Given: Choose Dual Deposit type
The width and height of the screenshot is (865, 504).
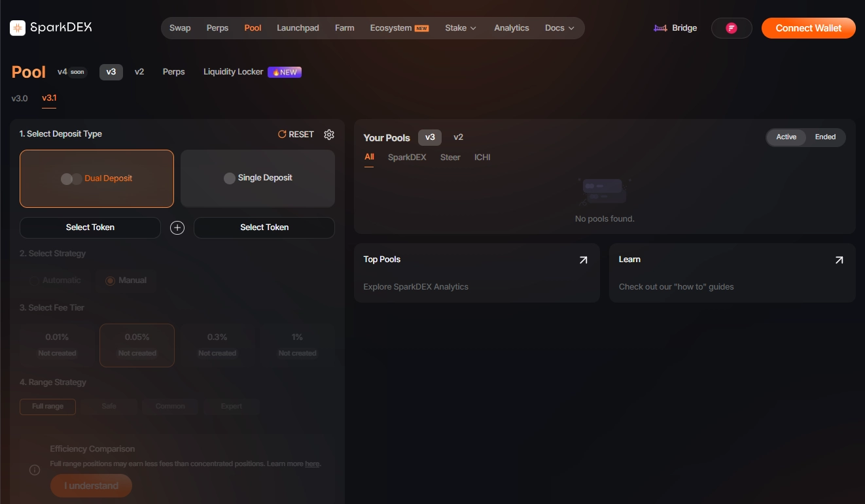Looking at the screenshot, I should pos(97,178).
